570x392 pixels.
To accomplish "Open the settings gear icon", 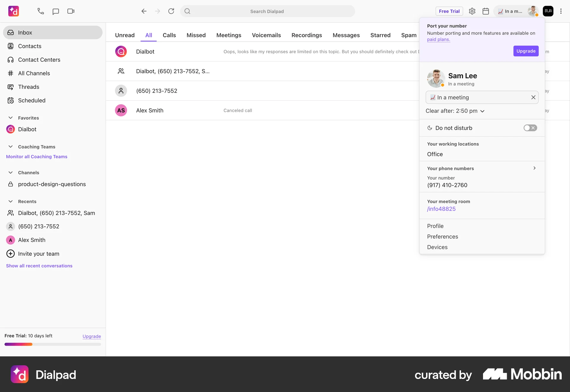I will click(x=472, y=11).
